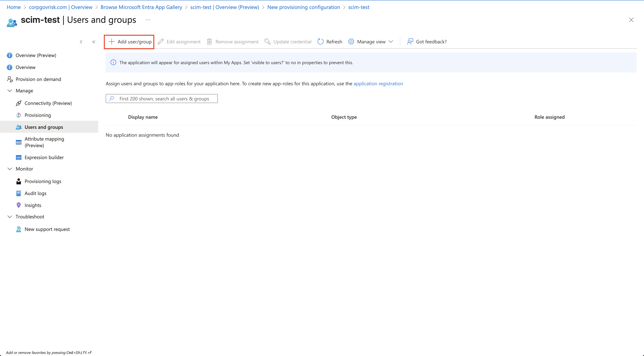Click the search users & groups field
Image resolution: width=644 pixels, height=356 pixels.
(164, 99)
